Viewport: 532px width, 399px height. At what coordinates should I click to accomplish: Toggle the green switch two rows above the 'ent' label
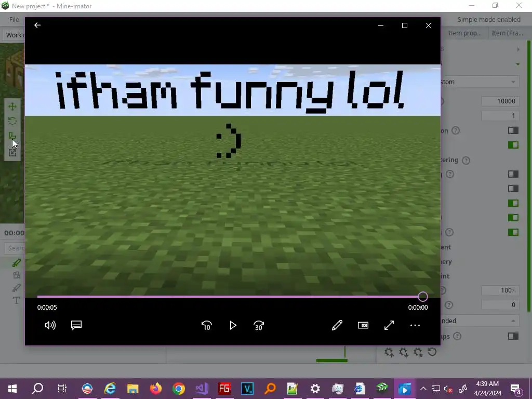[513, 218]
